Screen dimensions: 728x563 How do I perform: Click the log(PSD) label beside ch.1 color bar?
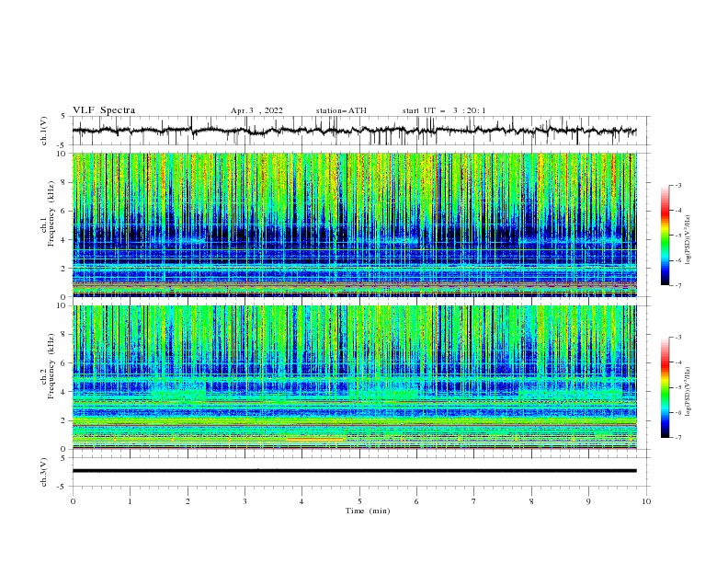tap(688, 240)
